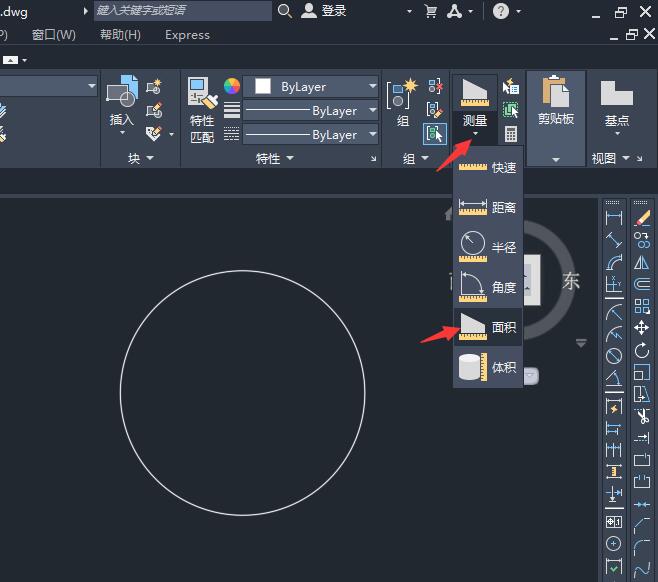
Task: Select the Jogged radius dimension tool
Action: pyautogui.click(x=614, y=334)
